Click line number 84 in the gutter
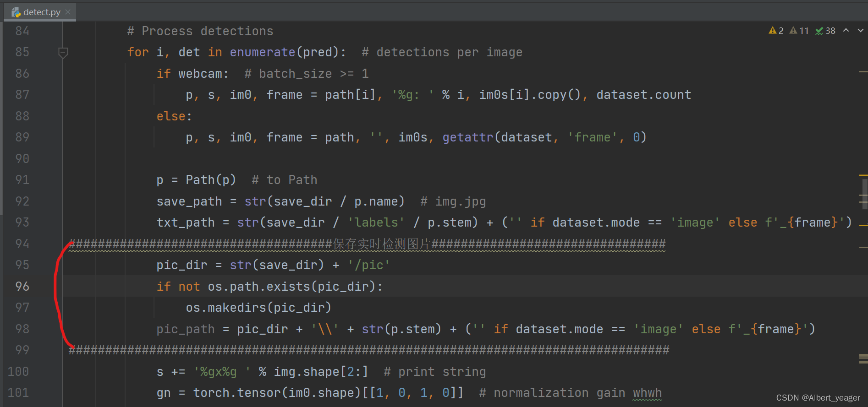This screenshot has height=407, width=868. pos(22,31)
